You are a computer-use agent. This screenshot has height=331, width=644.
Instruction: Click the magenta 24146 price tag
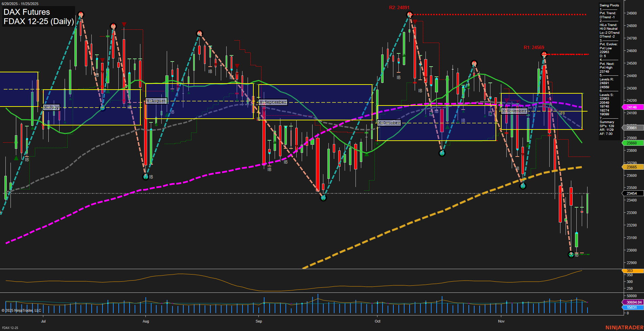coord(632,107)
